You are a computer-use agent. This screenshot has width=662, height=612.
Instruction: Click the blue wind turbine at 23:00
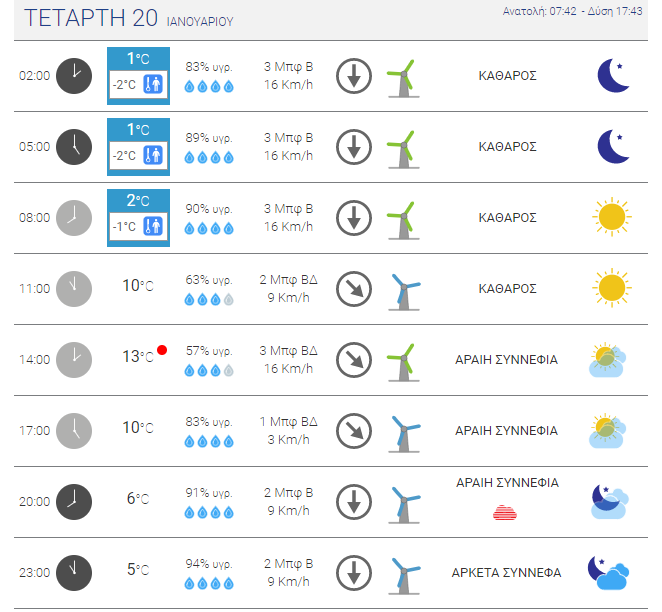404,576
